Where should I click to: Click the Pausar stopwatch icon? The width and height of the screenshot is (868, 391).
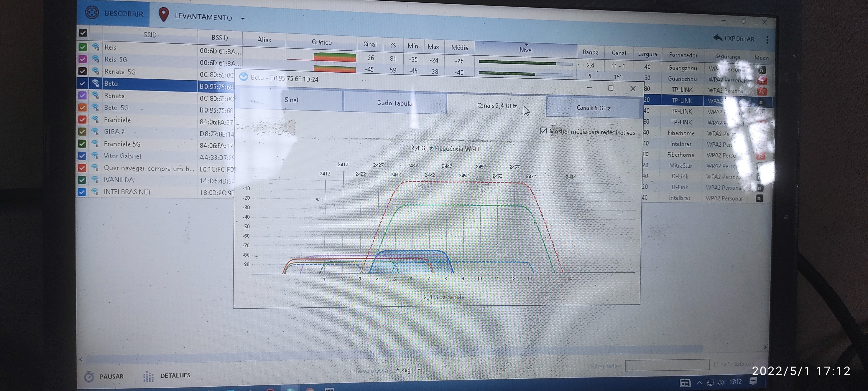(89, 376)
